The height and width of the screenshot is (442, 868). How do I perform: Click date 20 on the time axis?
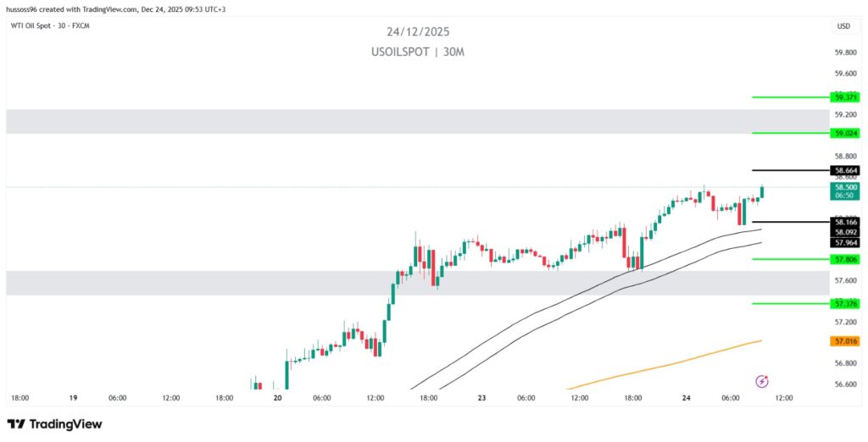(279, 397)
